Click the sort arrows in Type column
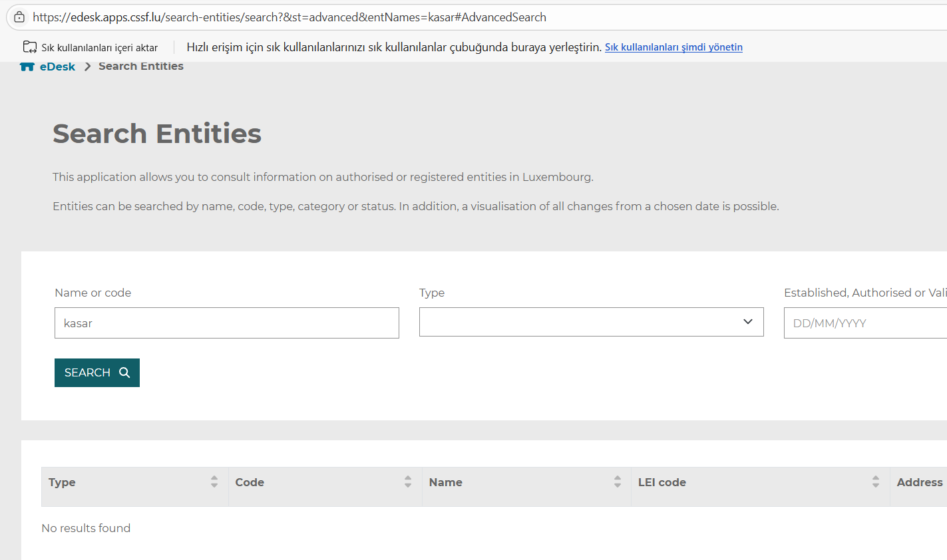947x560 pixels. [x=214, y=482]
